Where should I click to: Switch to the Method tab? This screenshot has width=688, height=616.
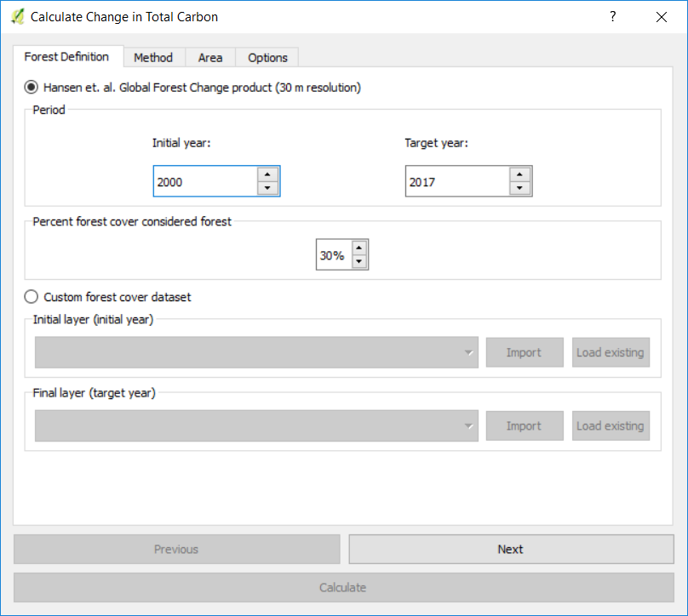[153, 58]
